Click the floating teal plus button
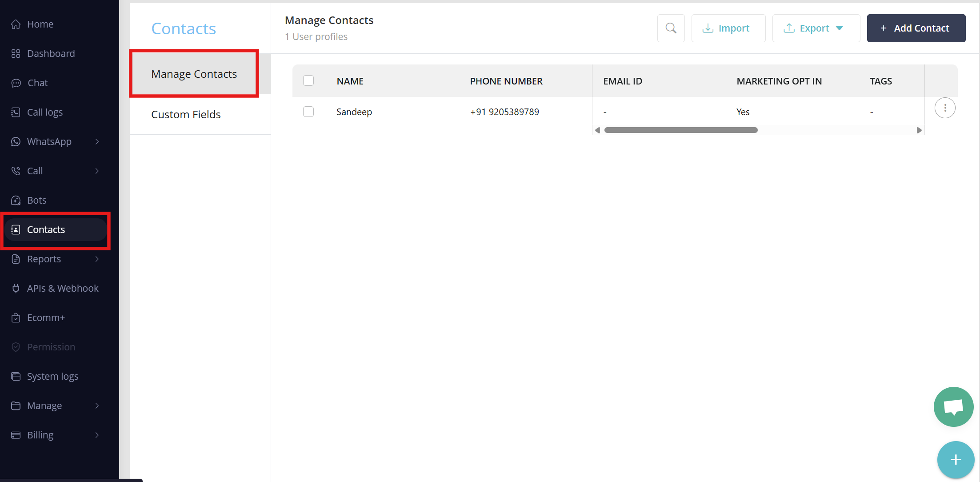 [x=956, y=459]
